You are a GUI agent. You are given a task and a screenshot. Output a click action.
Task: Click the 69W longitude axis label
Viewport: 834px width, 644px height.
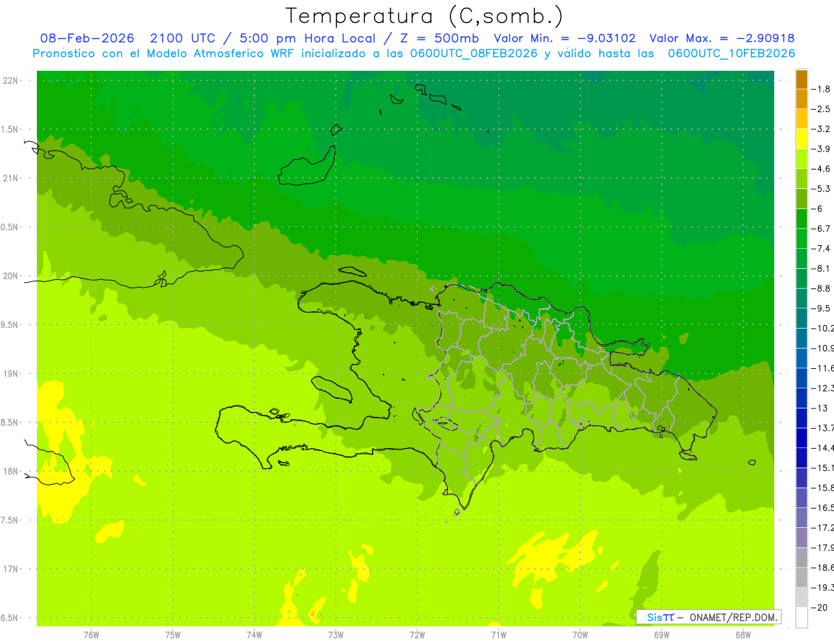[x=662, y=635]
